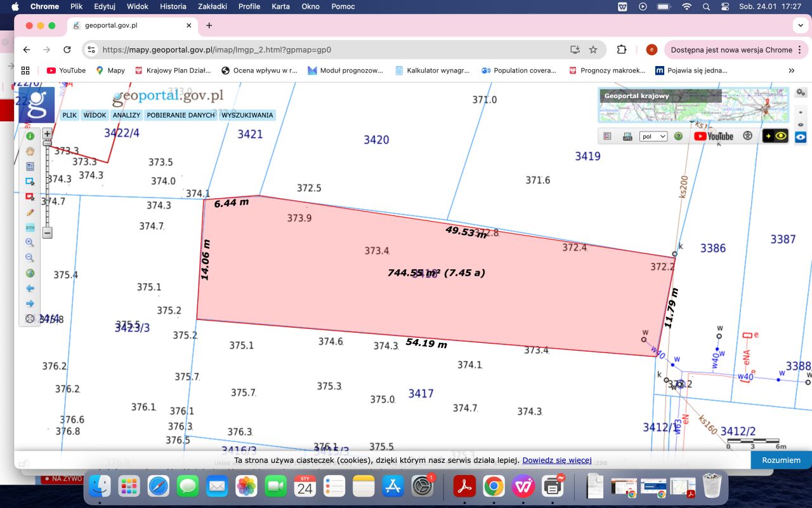The width and height of the screenshot is (812, 508).
Task: Open the ANALIZY menu
Action: click(x=126, y=115)
